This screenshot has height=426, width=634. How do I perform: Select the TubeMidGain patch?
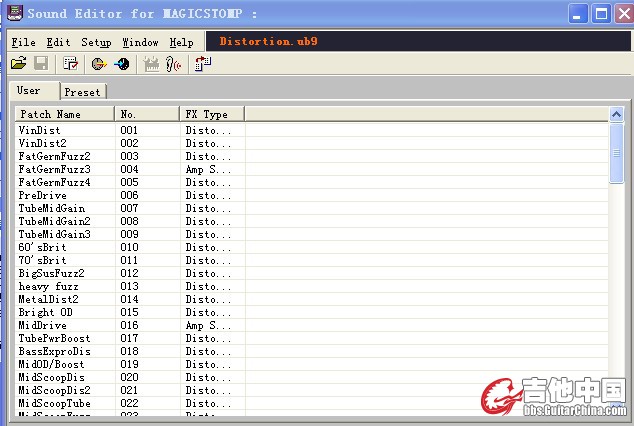point(52,208)
